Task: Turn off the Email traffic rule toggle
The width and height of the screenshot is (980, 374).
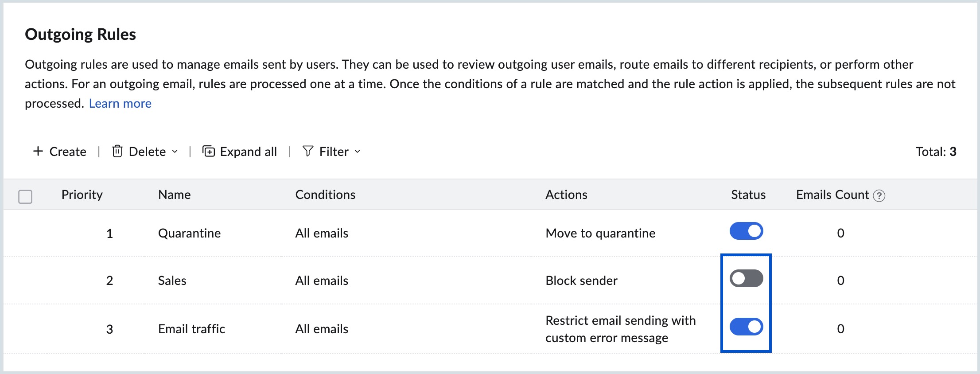Action: [747, 327]
